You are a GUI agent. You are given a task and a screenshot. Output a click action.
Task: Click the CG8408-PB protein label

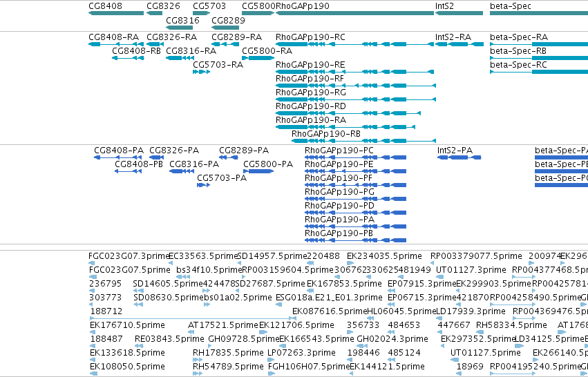click(x=139, y=164)
